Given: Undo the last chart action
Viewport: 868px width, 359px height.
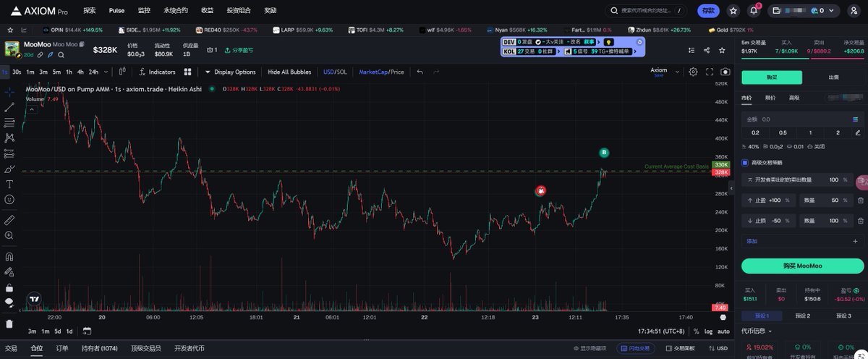Looking at the screenshot, I should click(420, 72).
